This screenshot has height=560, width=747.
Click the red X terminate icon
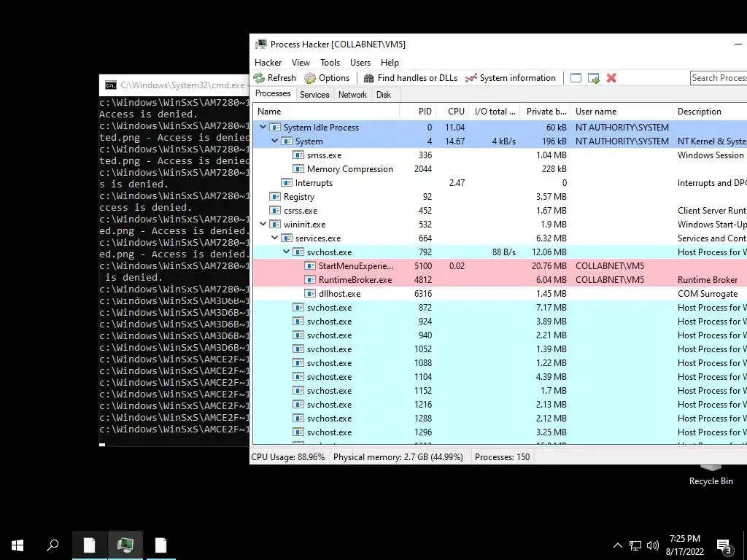[611, 78]
